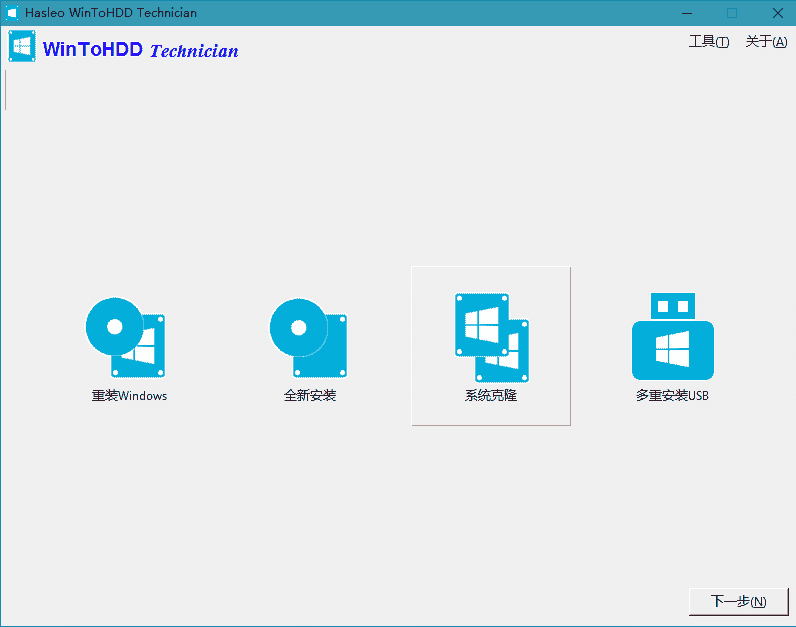Select the 多重安装USB multi-installation icon

point(673,336)
